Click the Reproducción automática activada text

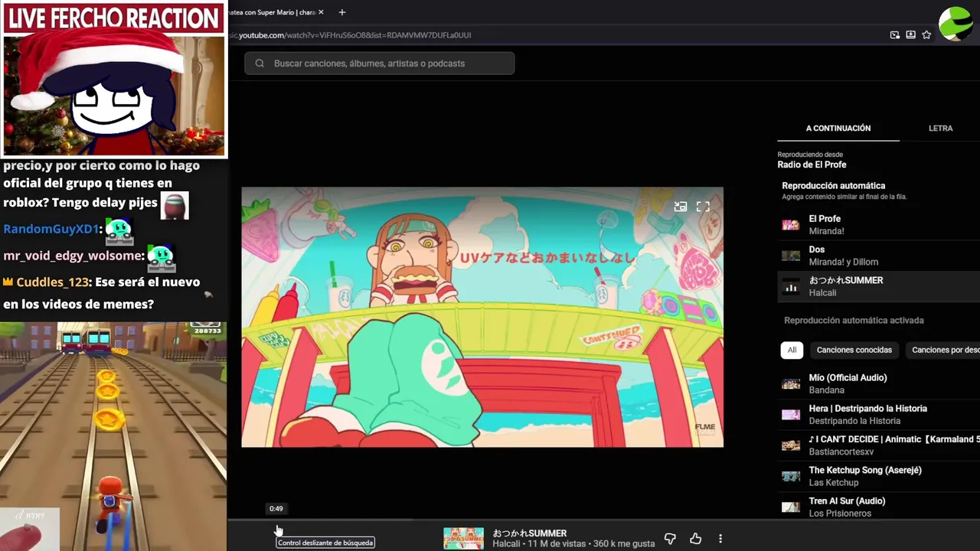(854, 321)
